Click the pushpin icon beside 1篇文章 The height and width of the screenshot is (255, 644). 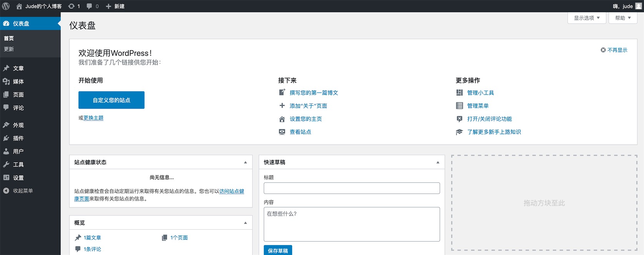coord(78,238)
